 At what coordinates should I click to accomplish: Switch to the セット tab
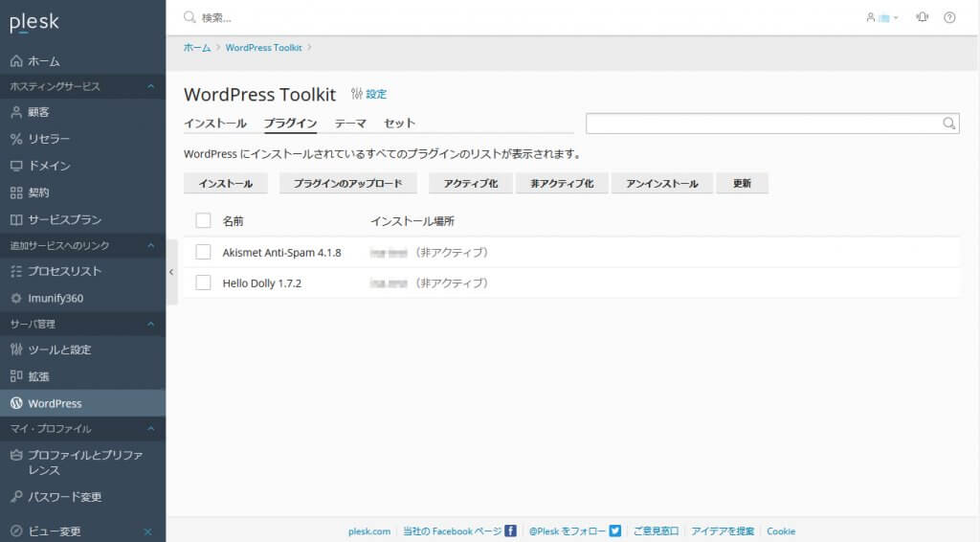[399, 124]
